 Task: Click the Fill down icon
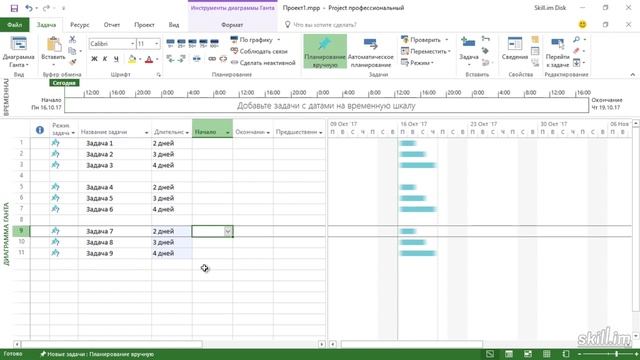[576, 63]
